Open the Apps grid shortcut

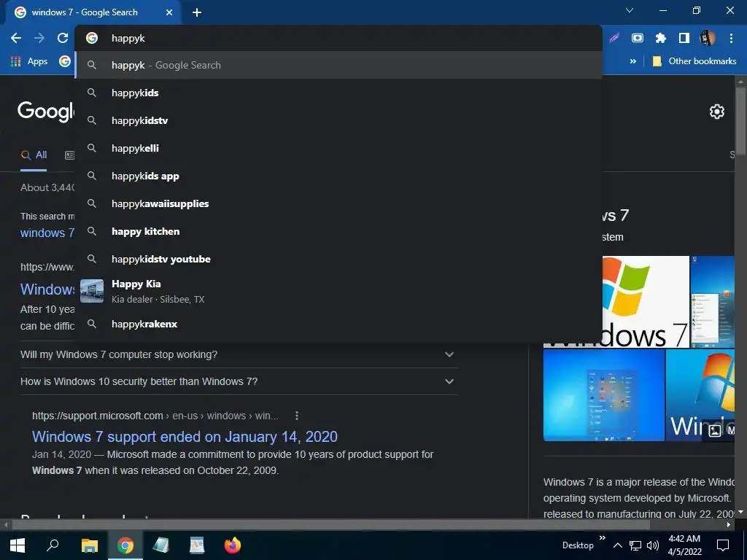point(29,61)
